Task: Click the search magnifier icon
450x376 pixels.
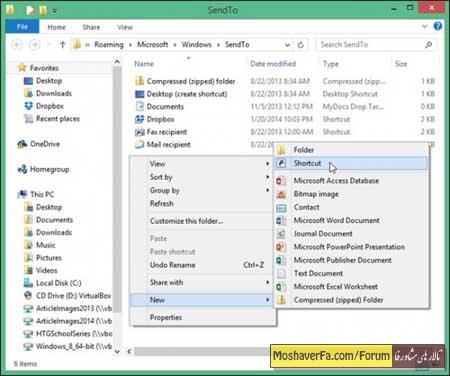Action: pyautogui.click(x=429, y=45)
